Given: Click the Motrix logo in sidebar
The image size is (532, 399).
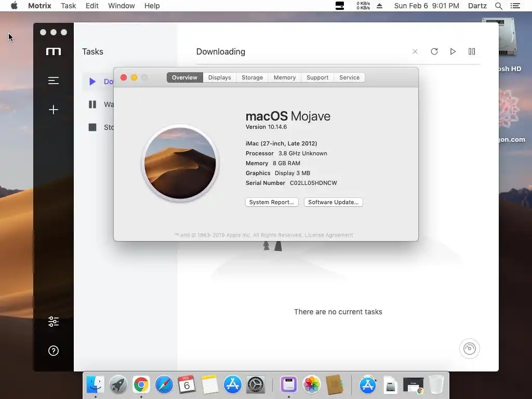Looking at the screenshot, I should pyautogui.click(x=54, y=51).
